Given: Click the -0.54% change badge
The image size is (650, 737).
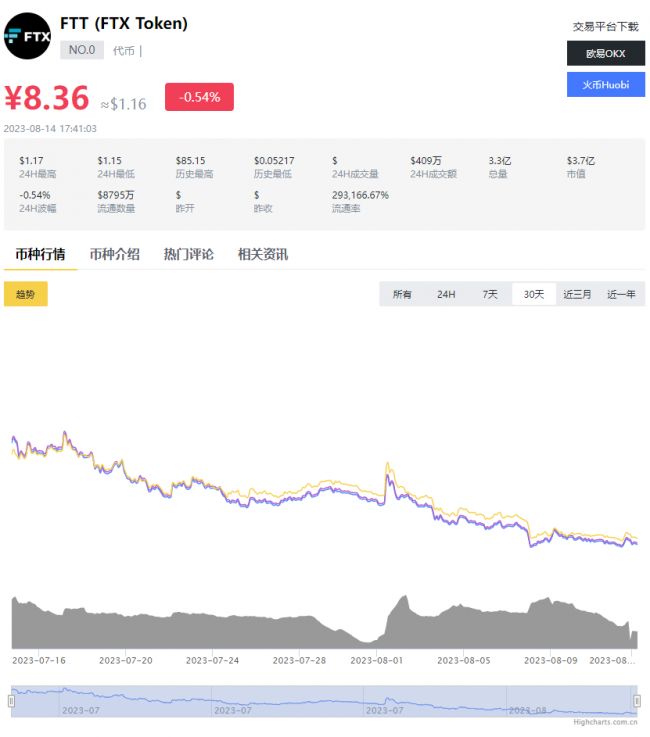Looking at the screenshot, I should pyautogui.click(x=199, y=97).
